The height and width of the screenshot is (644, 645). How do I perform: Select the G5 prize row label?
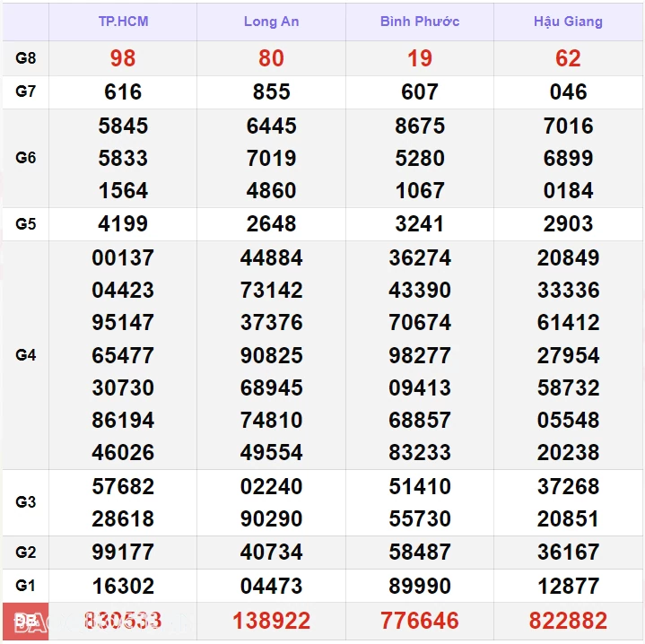tap(26, 223)
